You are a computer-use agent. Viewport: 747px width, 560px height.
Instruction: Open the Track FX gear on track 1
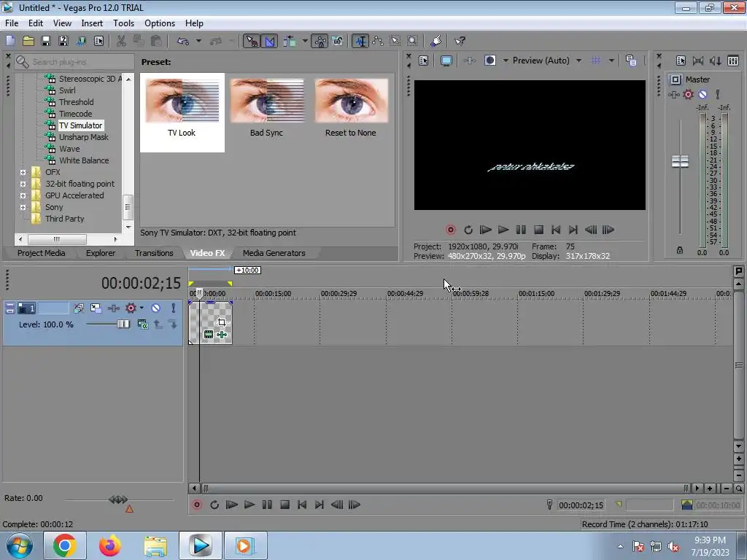(x=131, y=308)
